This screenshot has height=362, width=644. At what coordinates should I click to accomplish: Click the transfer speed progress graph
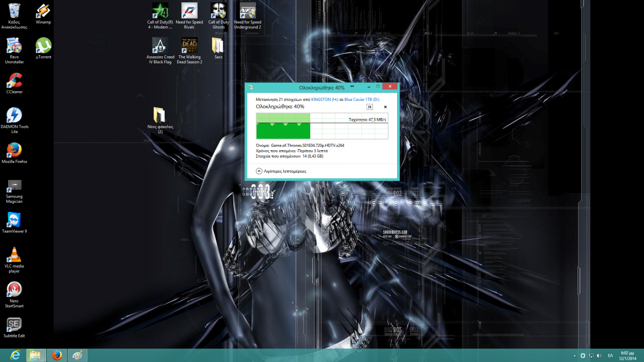(x=322, y=127)
